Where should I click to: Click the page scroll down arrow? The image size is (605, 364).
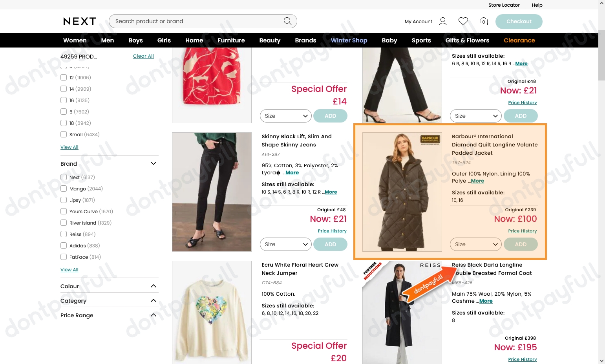(601, 360)
